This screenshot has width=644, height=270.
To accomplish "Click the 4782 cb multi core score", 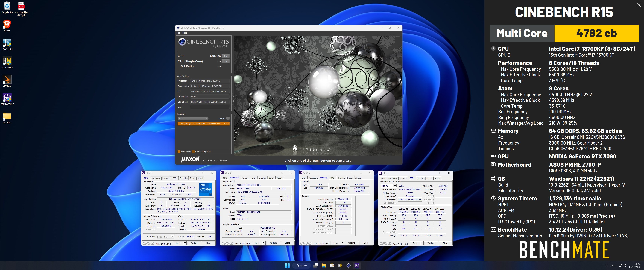I will click(x=596, y=33).
